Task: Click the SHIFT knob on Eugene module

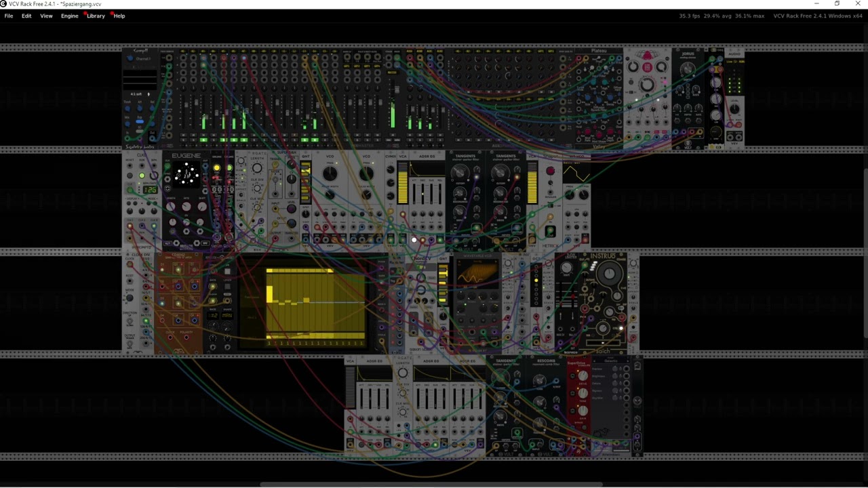Action: pyautogui.click(x=202, y=207)
